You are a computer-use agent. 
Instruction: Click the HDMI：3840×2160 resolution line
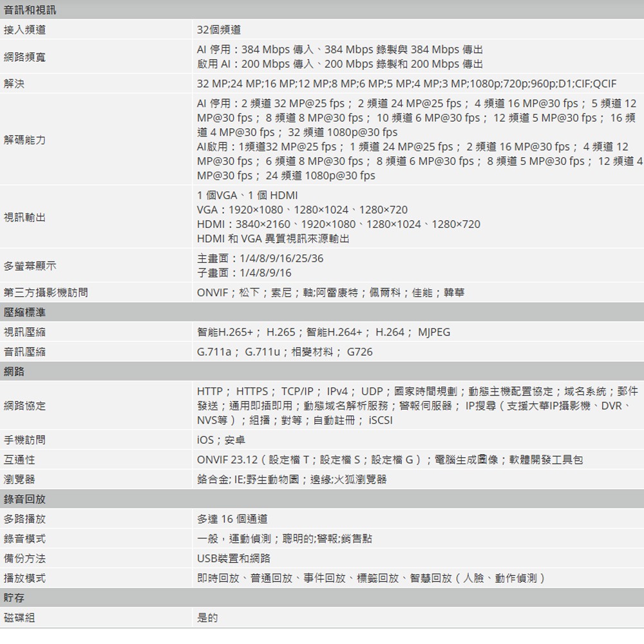click(339, 224)
